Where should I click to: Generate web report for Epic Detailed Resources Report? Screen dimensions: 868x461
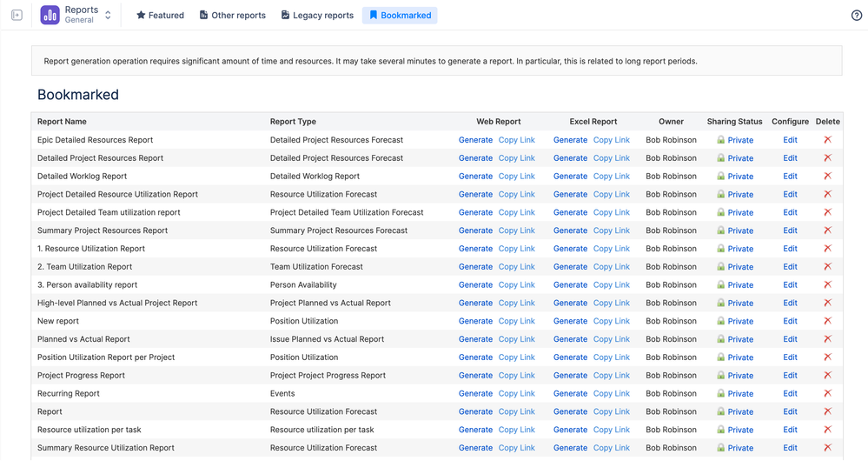tap(475, 140)
